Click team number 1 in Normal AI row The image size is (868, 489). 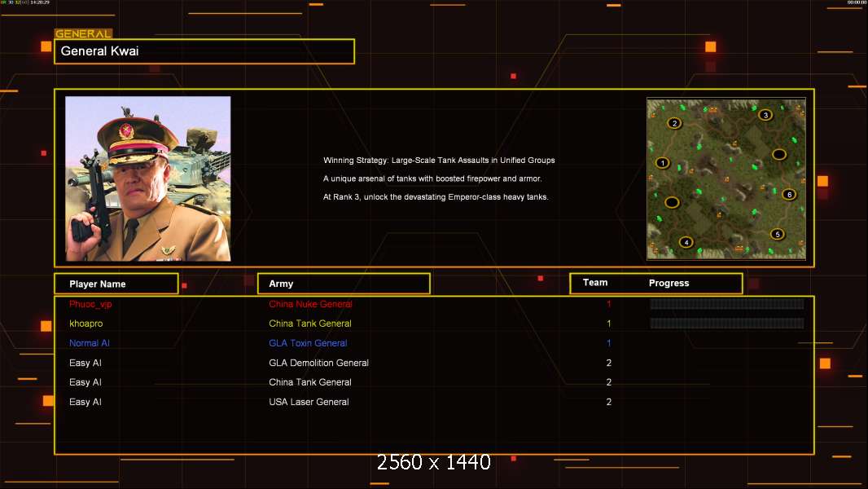tap(608, 343)
